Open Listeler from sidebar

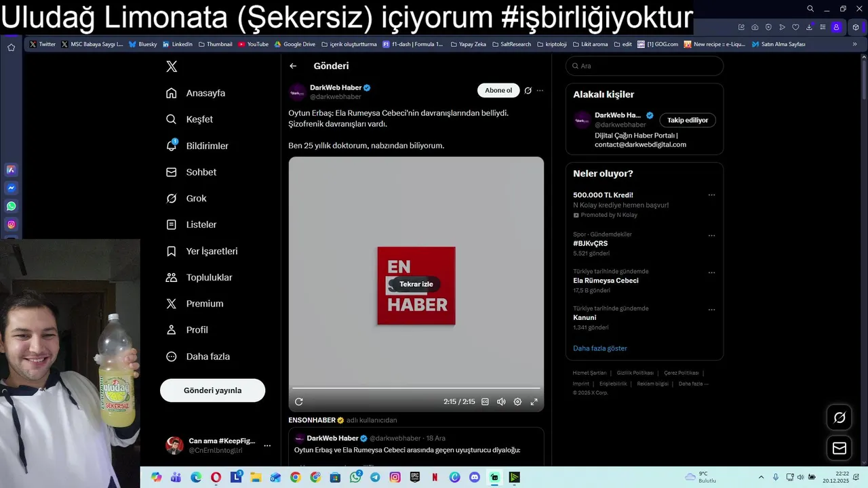191,224
